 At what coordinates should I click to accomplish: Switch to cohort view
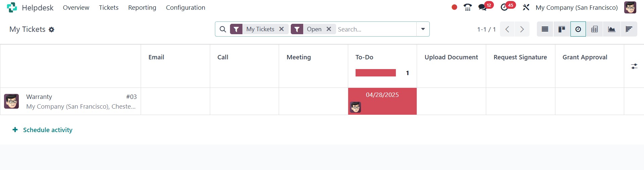[629, 29]
